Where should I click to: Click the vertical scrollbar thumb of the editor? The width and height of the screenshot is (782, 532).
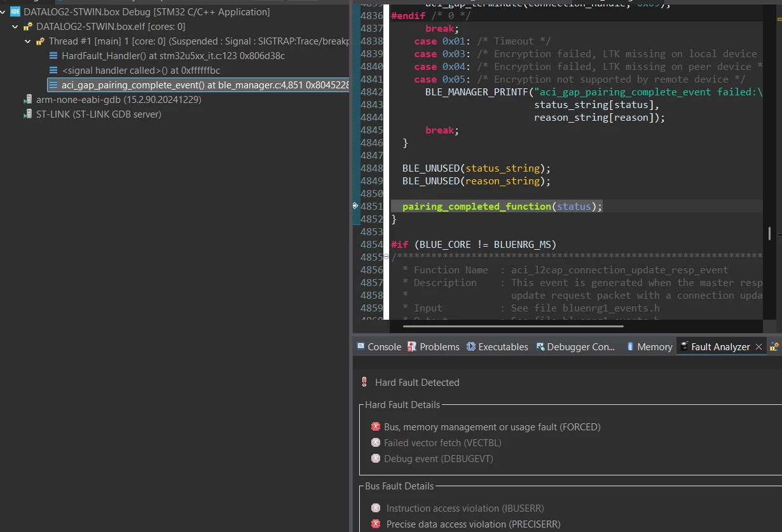(x=770, y=233)
